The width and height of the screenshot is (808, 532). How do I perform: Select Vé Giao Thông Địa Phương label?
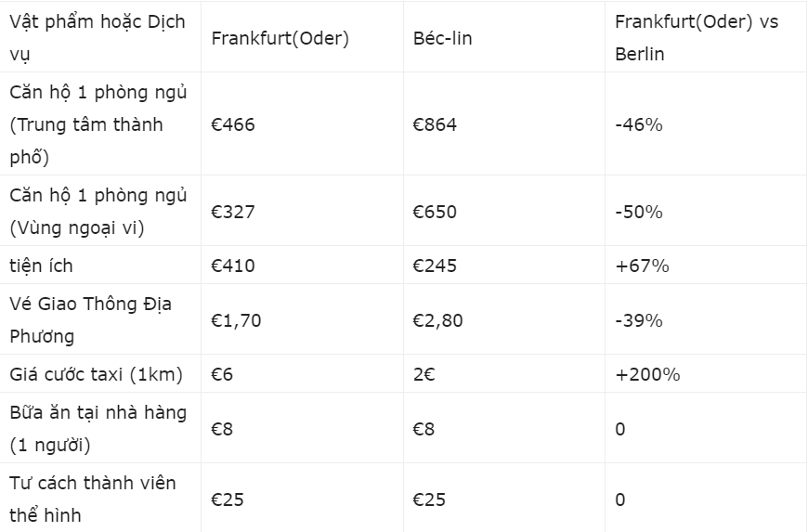pos(90,319)
